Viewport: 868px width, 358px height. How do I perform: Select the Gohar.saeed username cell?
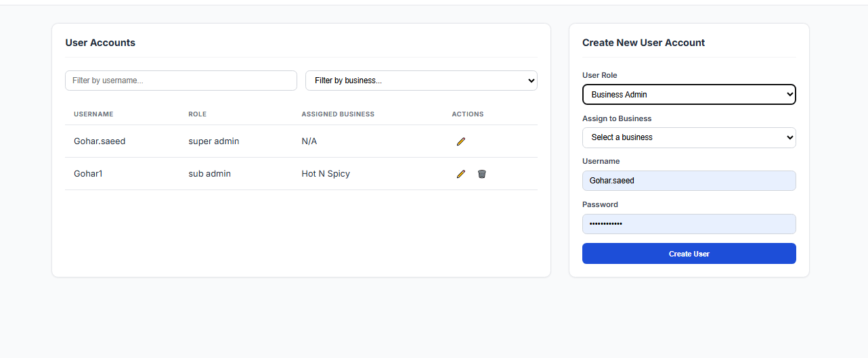tap(100, 141)
